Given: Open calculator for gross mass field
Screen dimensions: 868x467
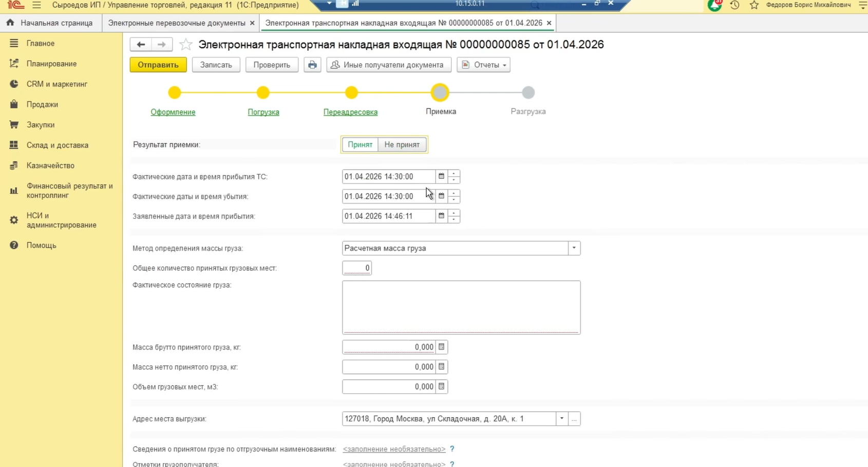Looking at the screenshot, I should pyautogui.click(x=441, y=347).
